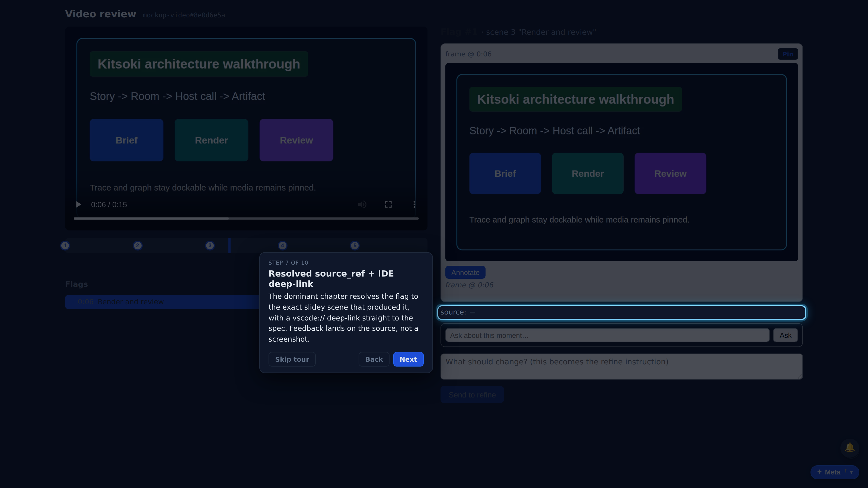Click the pinned frame thumbnail
This screenshot has width=868, height=488.
621,162
